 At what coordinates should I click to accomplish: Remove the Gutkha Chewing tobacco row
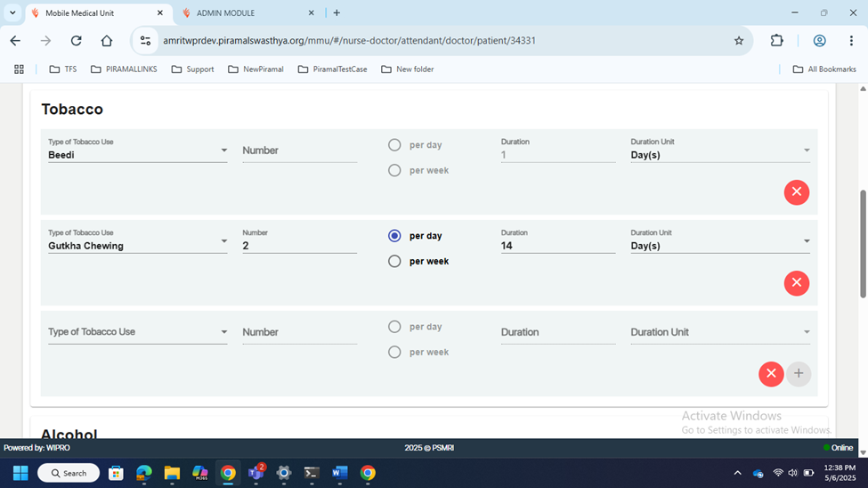[x=797, y=283]
